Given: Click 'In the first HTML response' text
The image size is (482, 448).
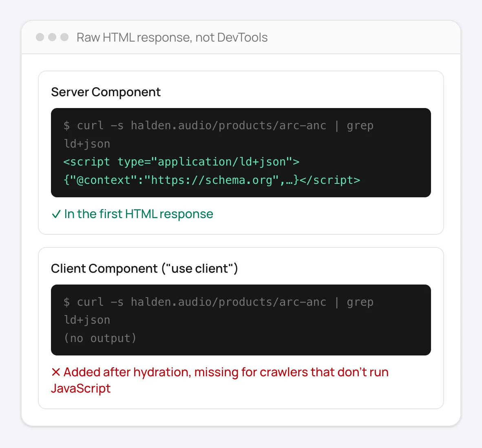Looking at the screenshot, I should pos(139,214).
